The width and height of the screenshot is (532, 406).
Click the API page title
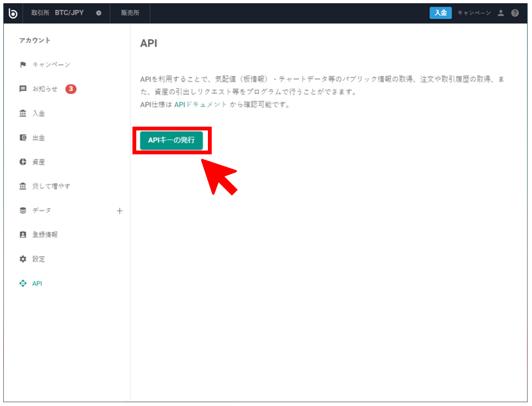coord(149,43)
